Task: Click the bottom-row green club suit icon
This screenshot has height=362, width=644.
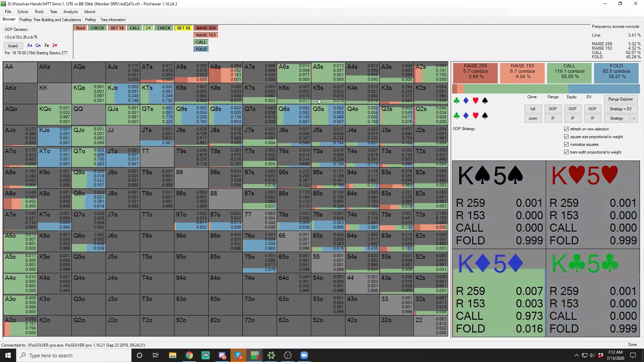Action: tap(457, 116)
